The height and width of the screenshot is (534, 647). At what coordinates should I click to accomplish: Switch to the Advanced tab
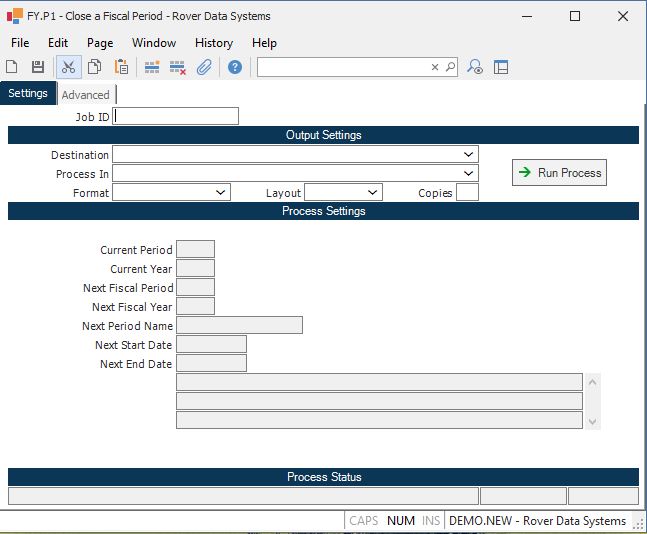[x=86, y=95]
